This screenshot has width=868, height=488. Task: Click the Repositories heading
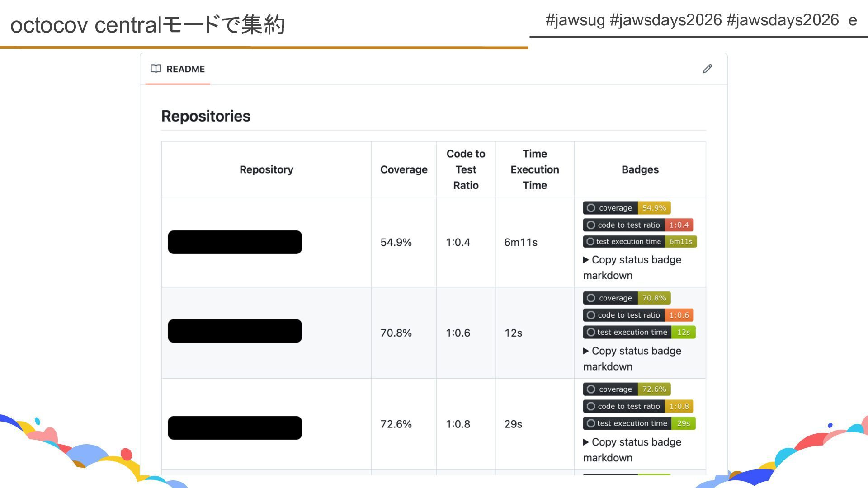[x=206, y=116]
